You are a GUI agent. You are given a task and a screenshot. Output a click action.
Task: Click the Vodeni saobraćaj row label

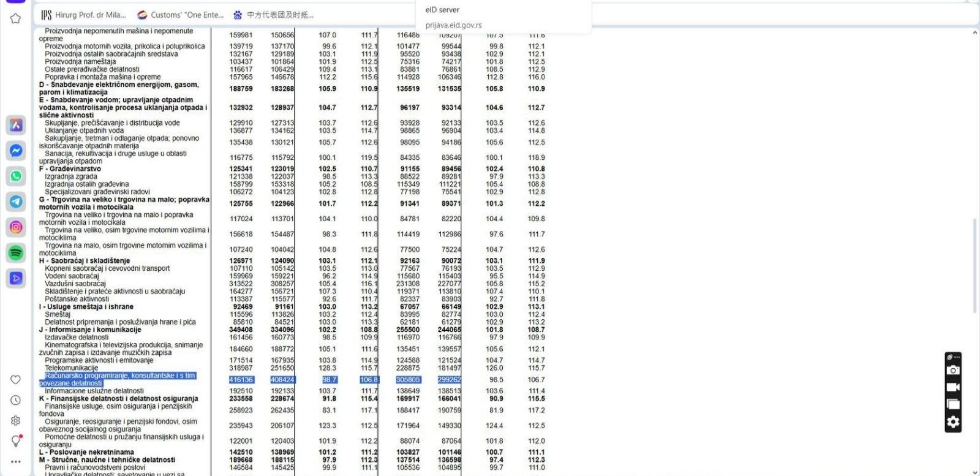72,276
